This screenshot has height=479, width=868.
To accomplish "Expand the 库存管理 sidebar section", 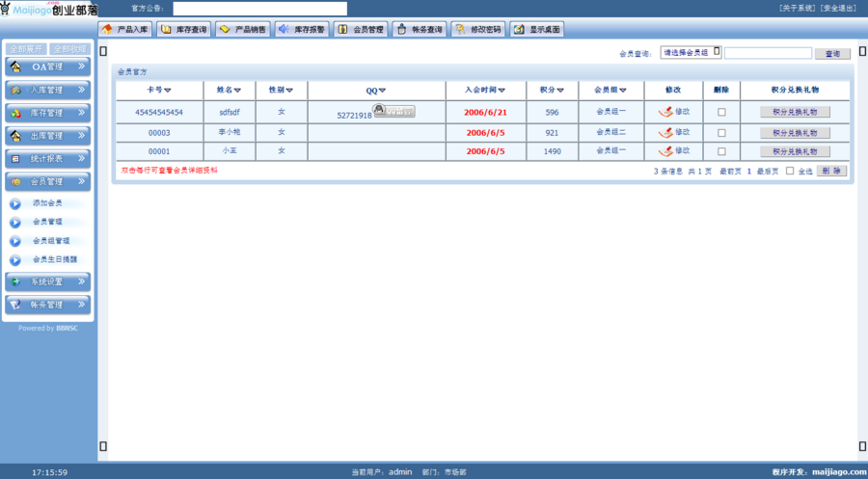I will pyautogui.click(x=47, y=113).
